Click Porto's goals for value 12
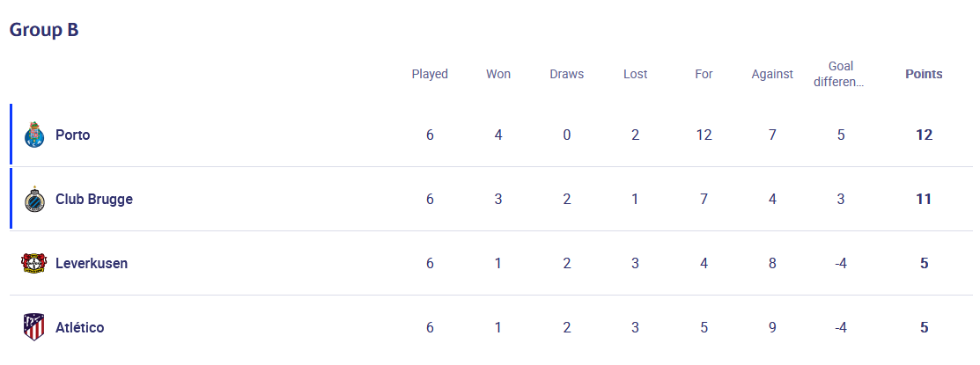The width and height of the screenshot is (980, 365). pos(704,135)
